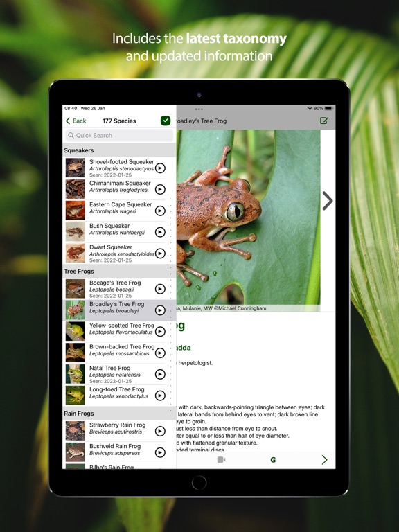This screenshot has height=532, width=399.
Task: Play call of Dwarf Squeaker
Action: (160, 254)
